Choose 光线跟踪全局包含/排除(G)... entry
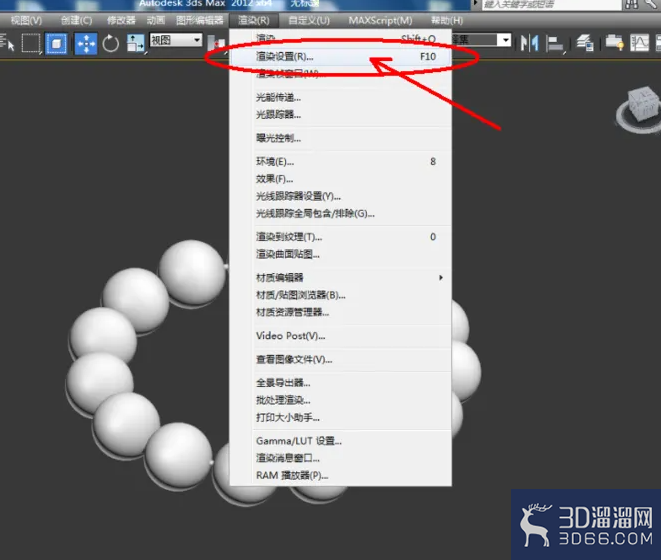Viewport: 661px width, 560px height. [341, 213]
